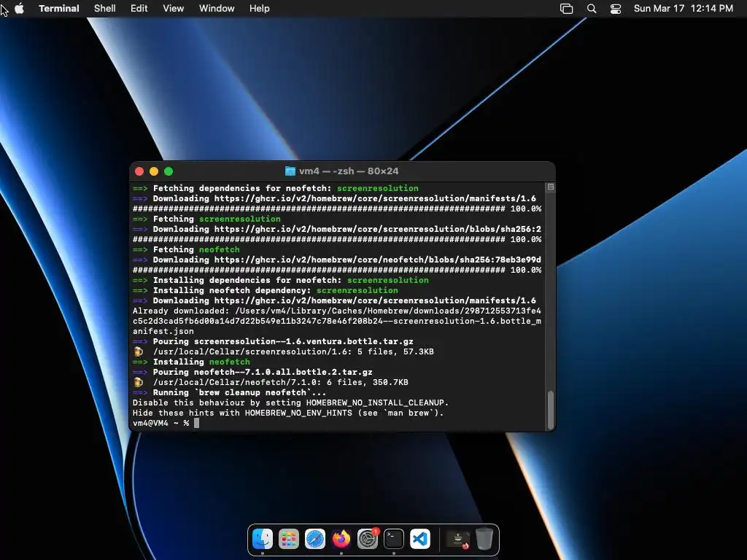Open the date and time notification panel
747x560 pixels.
pyautogui.click(x=683, y=9)
